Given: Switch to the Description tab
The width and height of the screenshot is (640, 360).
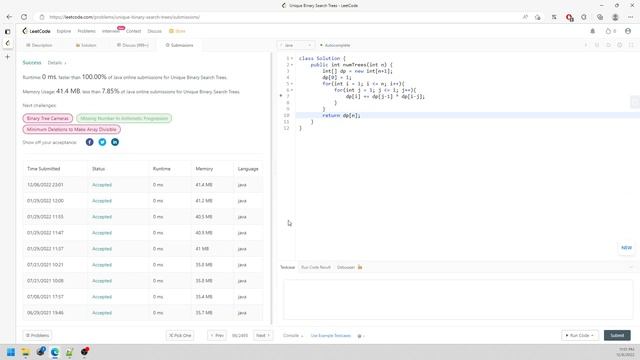Looking at the screenshot, I should pos(39,45).
